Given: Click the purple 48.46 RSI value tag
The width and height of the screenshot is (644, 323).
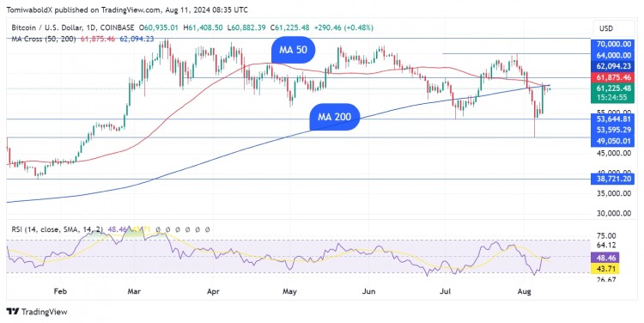Looking at the screenshot, I should pyautogui.click(x=605, y=258).
